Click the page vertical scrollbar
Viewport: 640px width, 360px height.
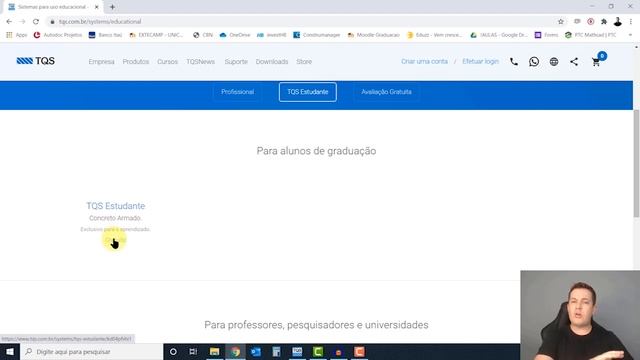point(636,163)
